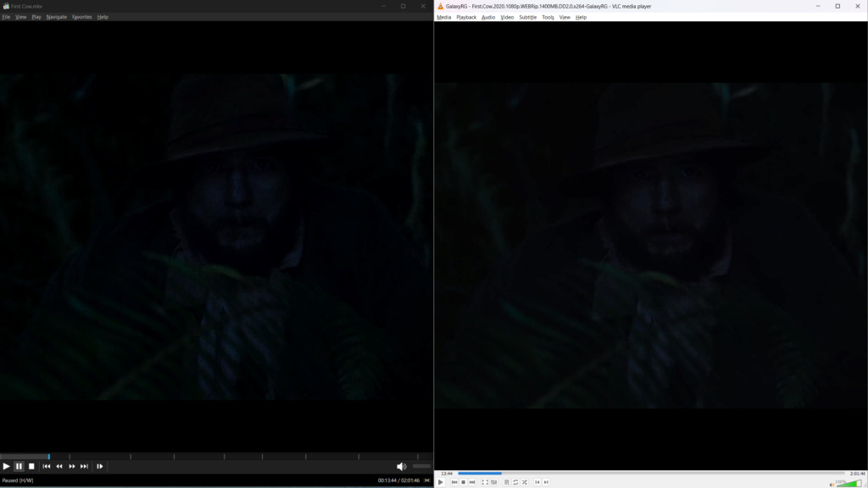Click the rewind button in First Cow.mkv player
Image resolution: width=868 pixels, height=488 pixels.
pyautogui.click(x=59, y=467)
